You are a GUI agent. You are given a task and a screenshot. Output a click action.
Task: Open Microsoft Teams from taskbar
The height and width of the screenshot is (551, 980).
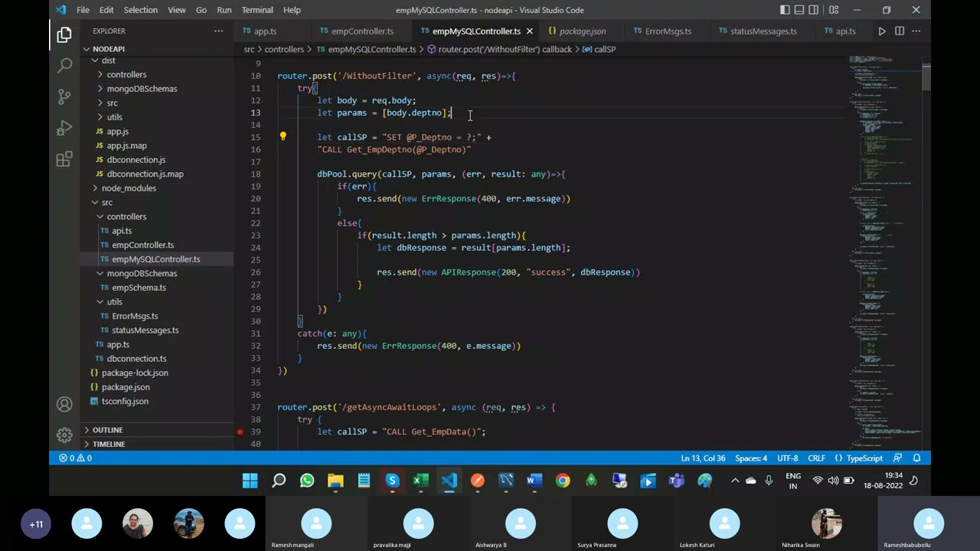point(676,481)
